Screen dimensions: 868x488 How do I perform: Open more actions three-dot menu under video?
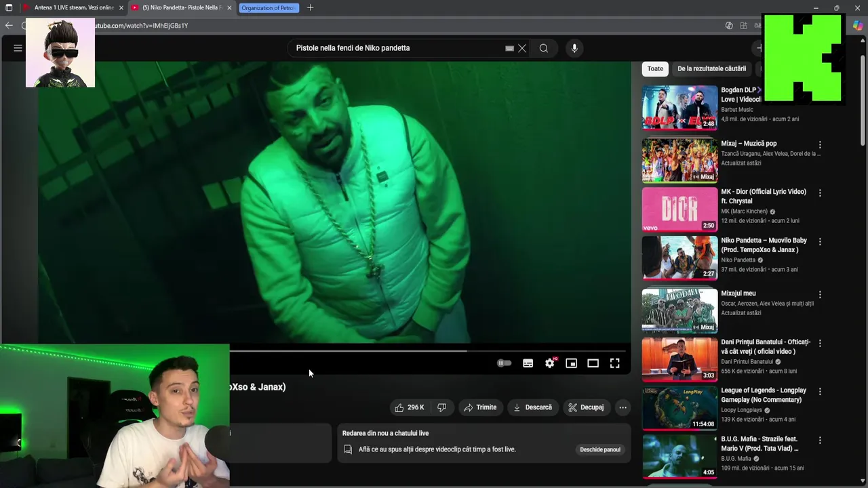tap(623, 407)
